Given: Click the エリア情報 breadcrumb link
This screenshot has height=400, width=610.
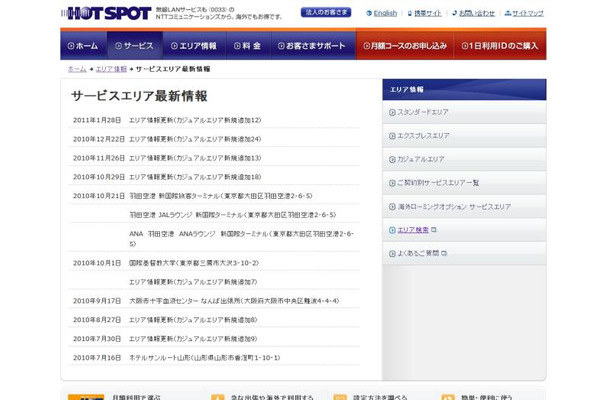Looking at the screenshot, I should [x=111, y=69].
